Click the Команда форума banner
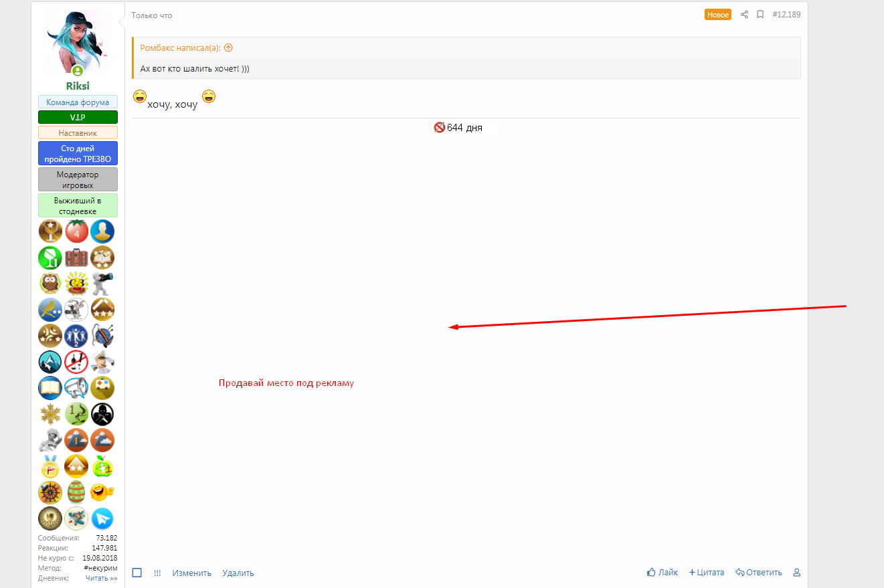 click(78, 102)
